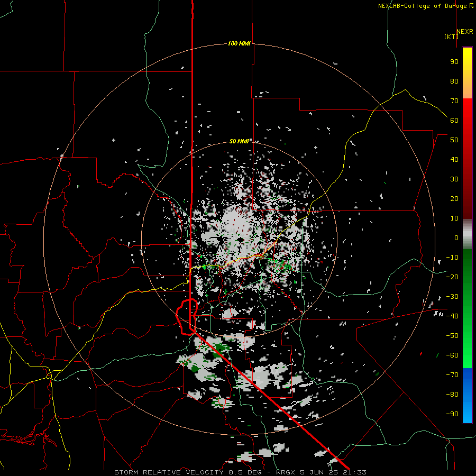The height and width of the screenshot is (476, 476).
Task: Click the -80 value on the velocity scale
Action: pyautogui.click(x=452, y=395)
